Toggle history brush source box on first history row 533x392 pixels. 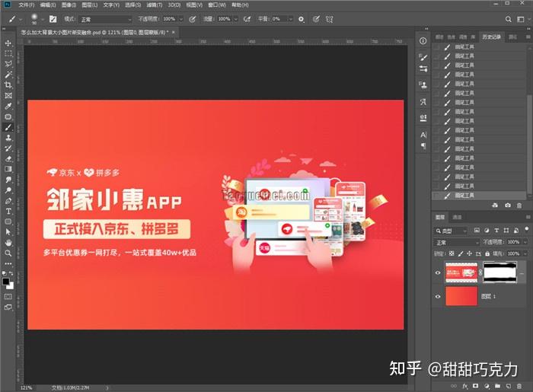[x=437, y=47]
